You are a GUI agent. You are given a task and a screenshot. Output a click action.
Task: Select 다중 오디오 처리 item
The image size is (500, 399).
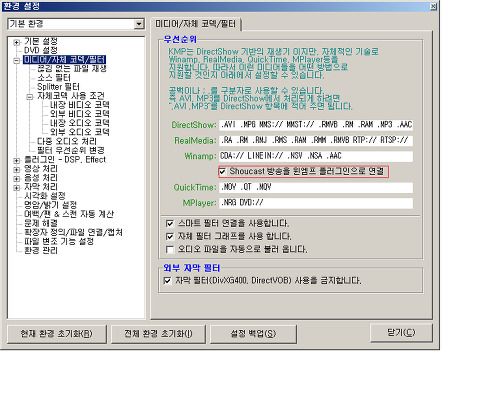pyautogui.click(x=67, y=141)
